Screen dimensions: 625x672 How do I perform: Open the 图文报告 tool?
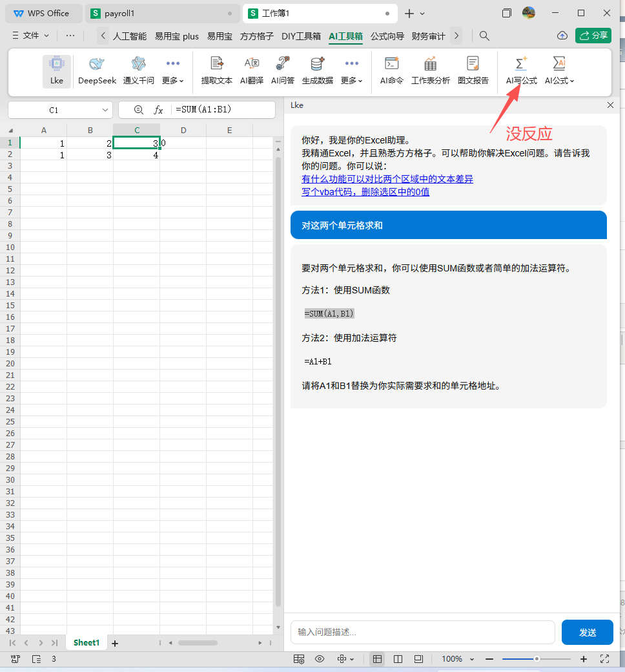473,65
